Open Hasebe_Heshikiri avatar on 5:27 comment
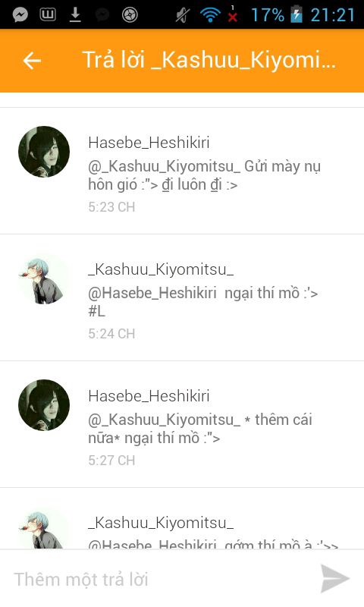This screenshot has width=364, height=607. pyautogui.click(x=44, y=405)
